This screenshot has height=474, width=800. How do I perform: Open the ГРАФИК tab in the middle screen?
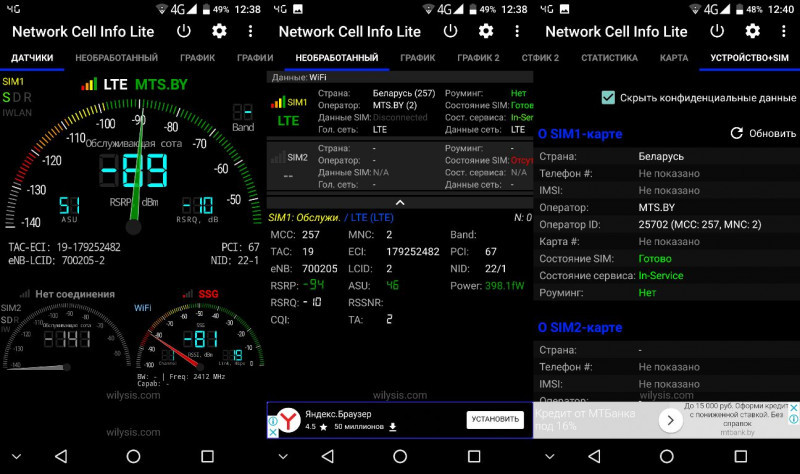point(418,58)
